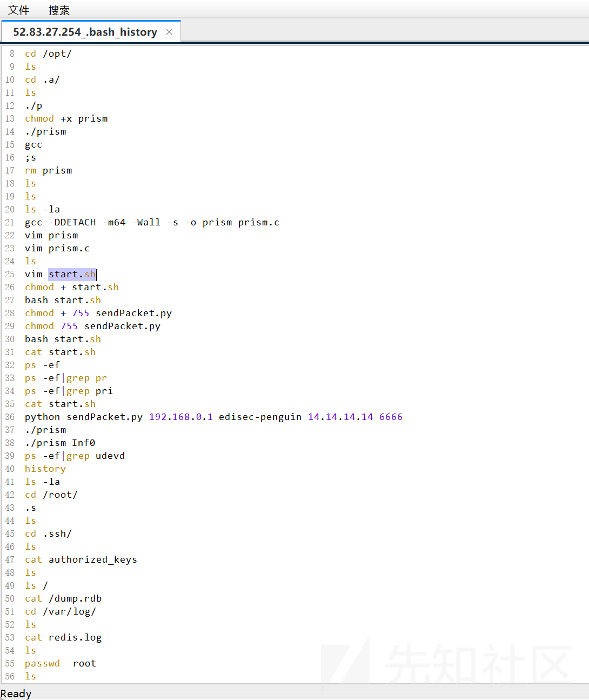Click line 16 ';s'
Image resolution: width=589 pixels, height=700 pixels.
(x=30, y=157)
